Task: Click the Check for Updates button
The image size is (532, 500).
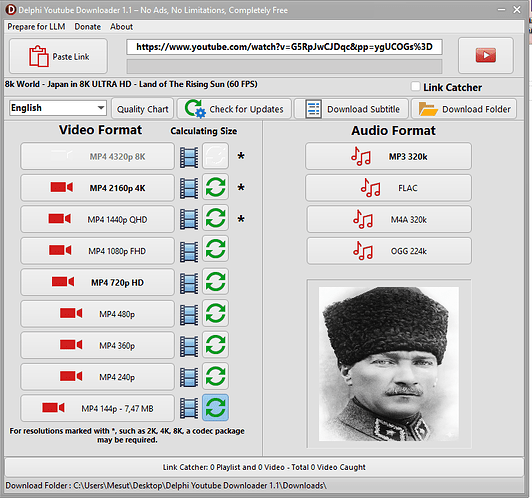Action: point(234,109)
